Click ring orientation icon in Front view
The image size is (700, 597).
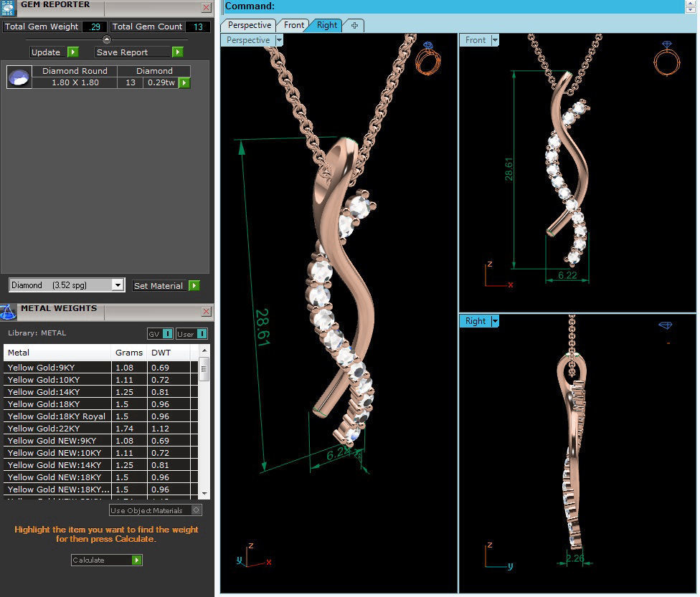click(x=666, y=59)
